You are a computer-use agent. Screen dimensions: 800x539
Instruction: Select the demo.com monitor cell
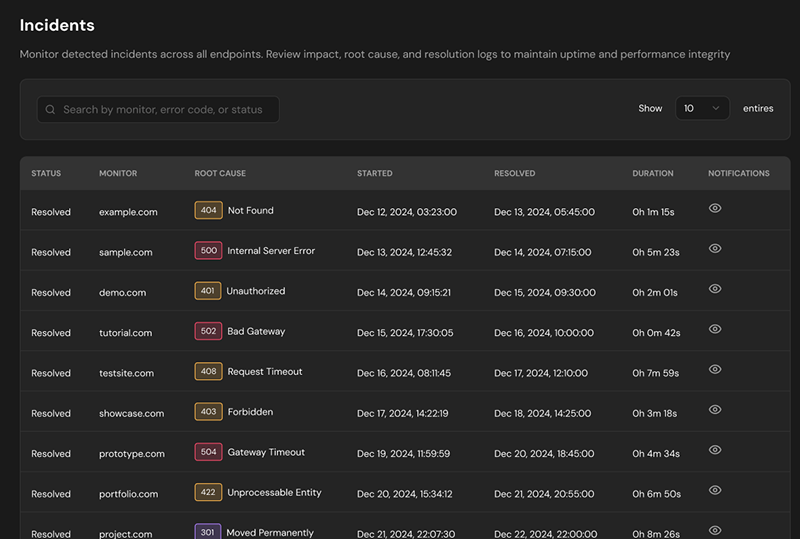[122, 292]
